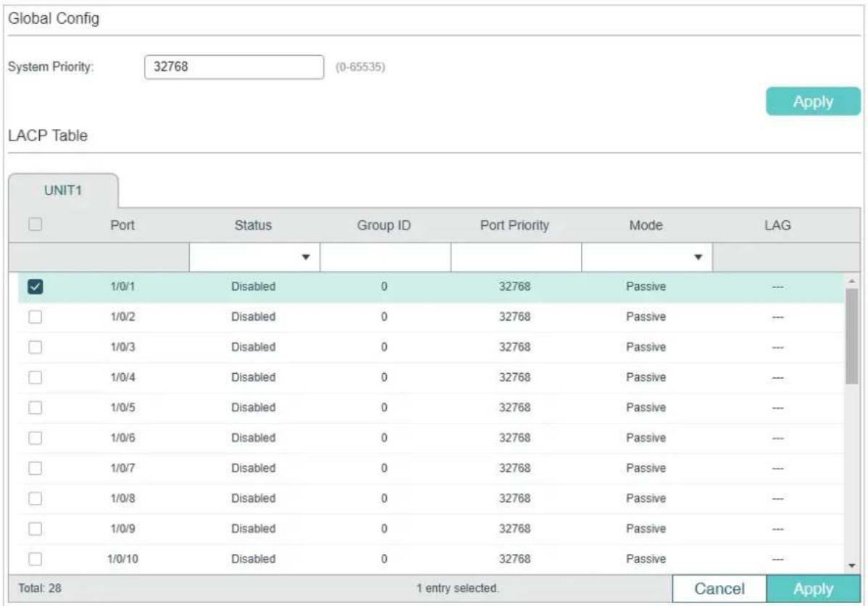This screenshot has width=868, height=606.
Task: Click Disabled status of port 1/0/6
Action: click(x=253, y=438)
